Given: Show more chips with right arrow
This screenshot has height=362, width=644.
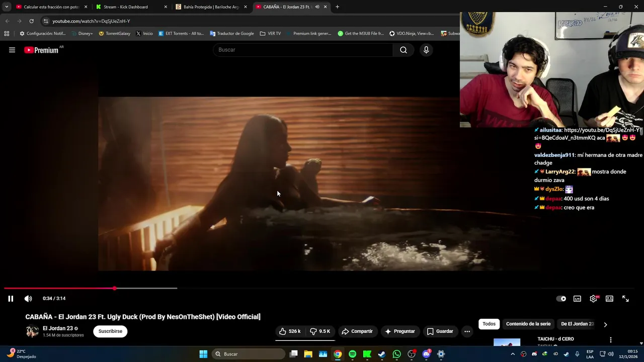Looking at the screenshot, I should (x=605, y=324).
